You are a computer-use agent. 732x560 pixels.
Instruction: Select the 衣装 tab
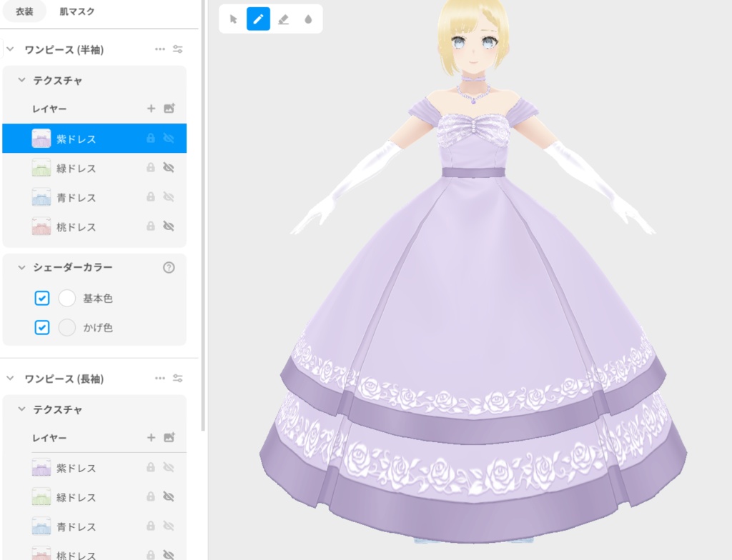(x=24, y=11)
